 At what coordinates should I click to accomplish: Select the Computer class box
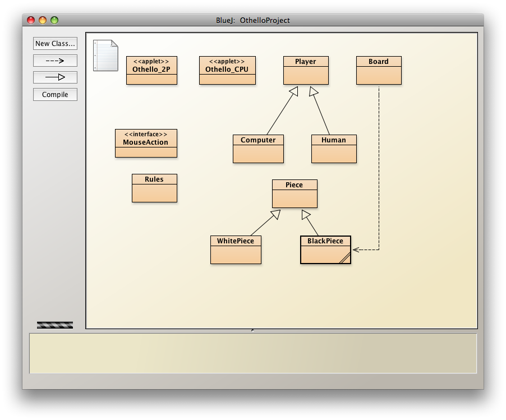point(258,149)
